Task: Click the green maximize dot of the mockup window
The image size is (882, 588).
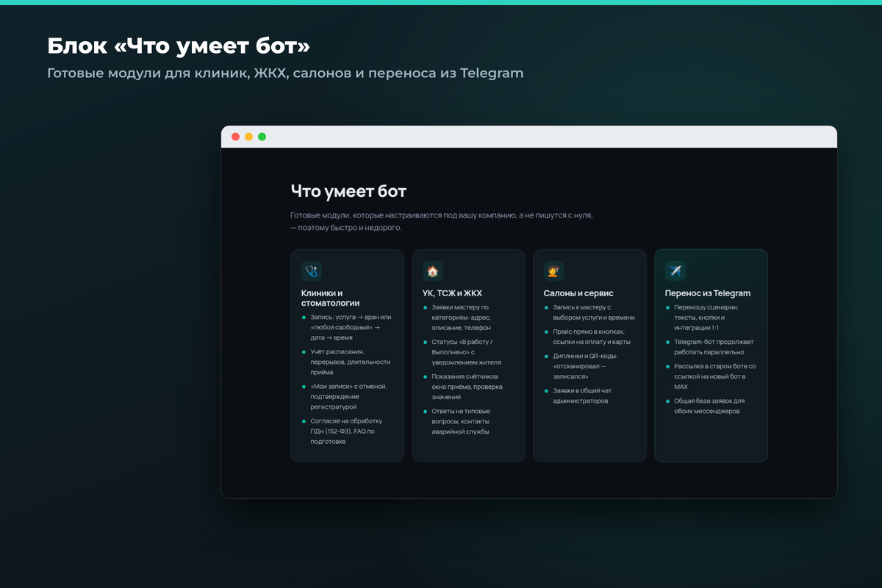Action: click(262, 137)
